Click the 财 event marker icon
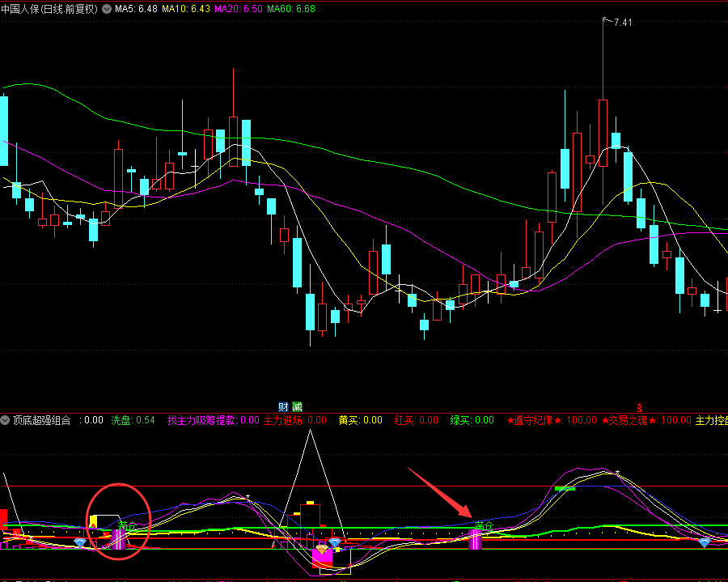This screenshot has width=728, height=582. pos(283,406)
